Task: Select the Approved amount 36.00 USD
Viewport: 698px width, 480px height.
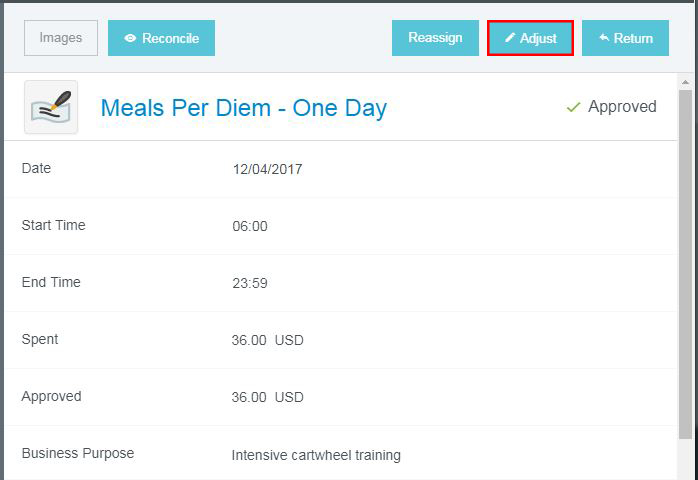Action: click(x=267, y=397)
